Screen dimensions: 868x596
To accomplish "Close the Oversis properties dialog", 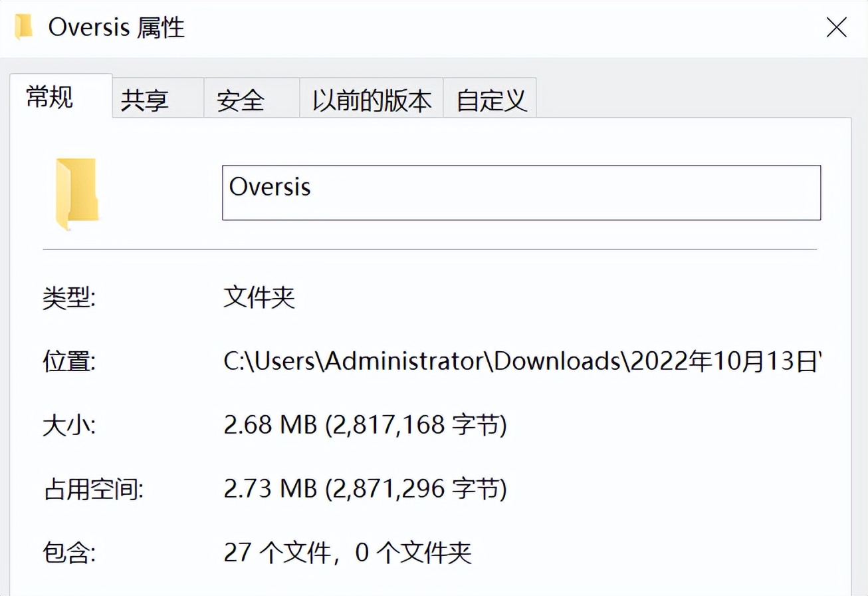I will point(837,27).
